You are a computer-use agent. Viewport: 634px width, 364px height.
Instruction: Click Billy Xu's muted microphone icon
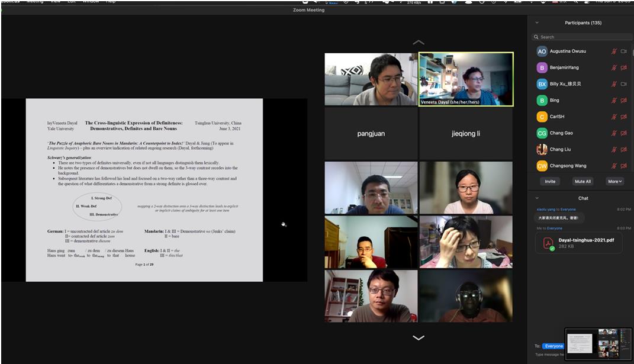tap(614, 84)
